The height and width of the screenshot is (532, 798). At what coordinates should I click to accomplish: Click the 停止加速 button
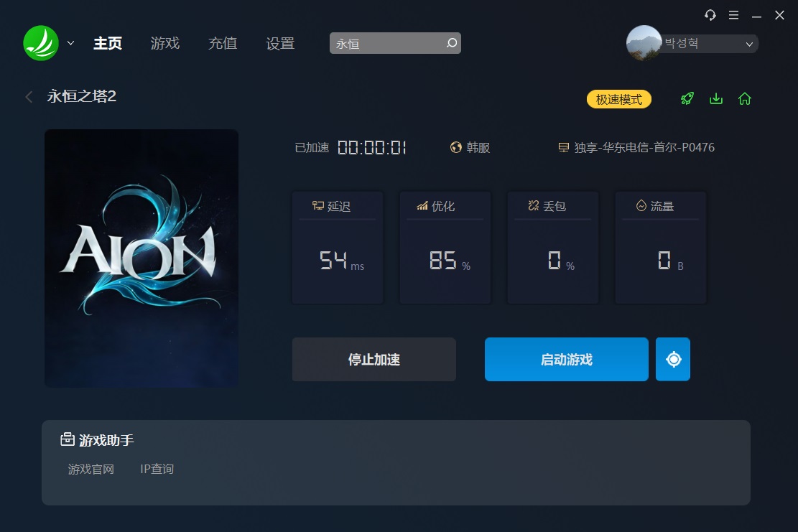374,359
